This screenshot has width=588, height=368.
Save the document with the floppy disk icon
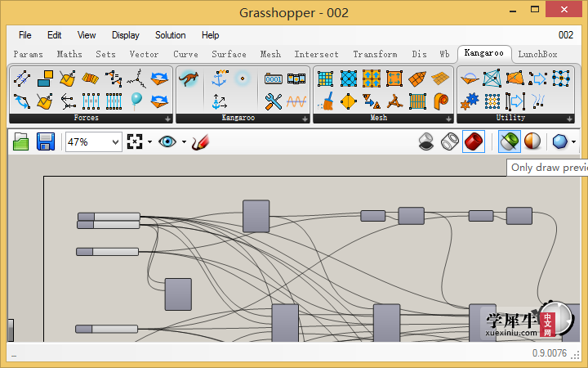click(46, 141)
